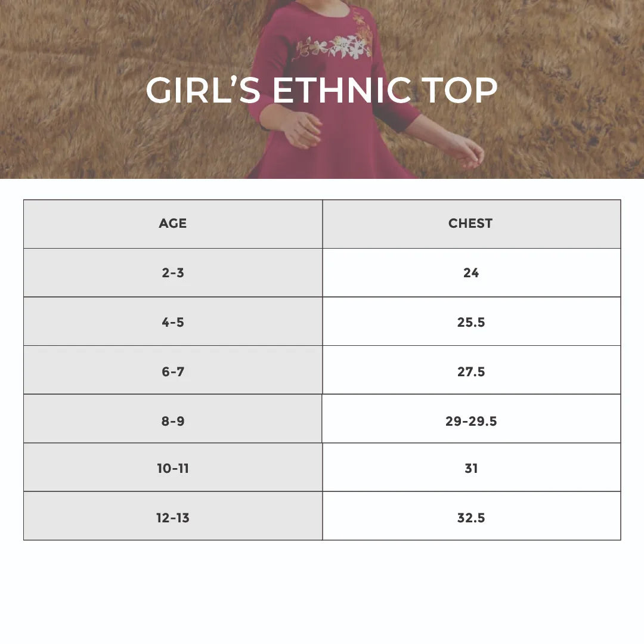The image size is (644, 644).
Task: Click the chest value 31 cell
Action: 471,469
